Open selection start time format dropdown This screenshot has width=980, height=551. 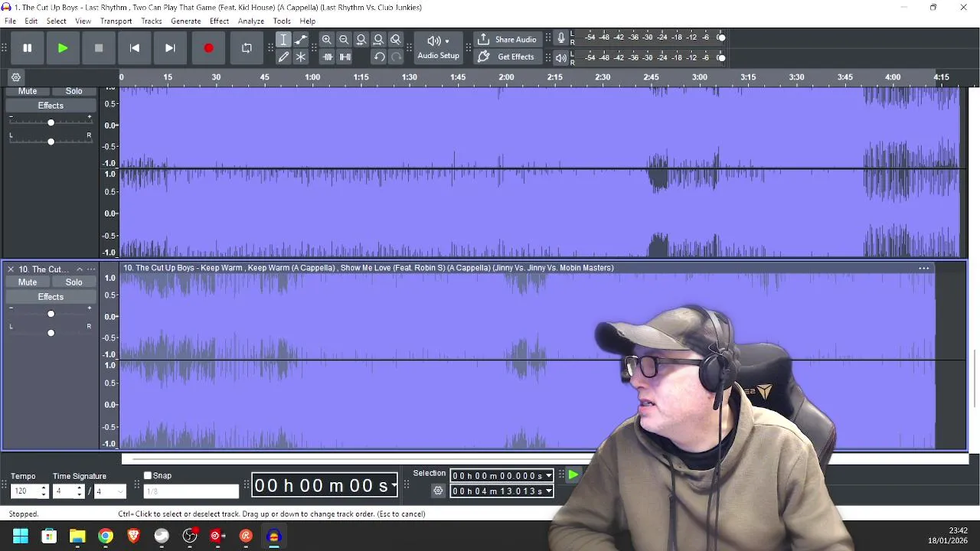tap(548, 476)
